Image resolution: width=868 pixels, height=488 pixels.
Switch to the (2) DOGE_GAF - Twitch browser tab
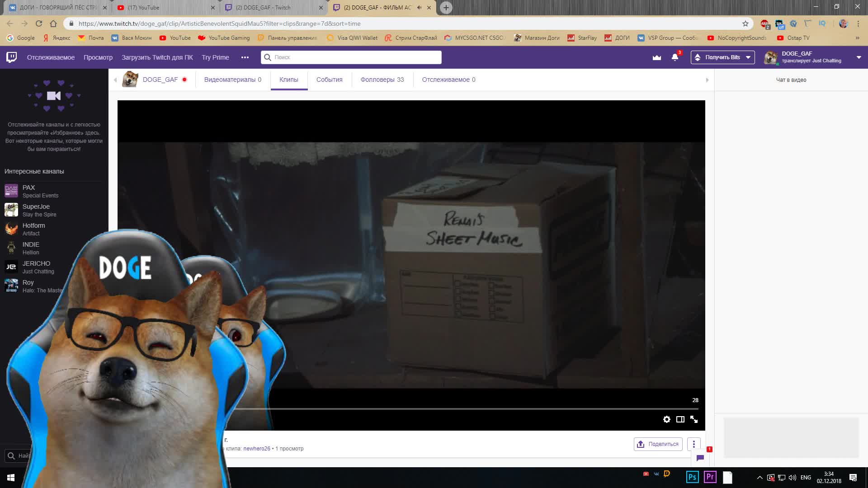tap(274, 7)
